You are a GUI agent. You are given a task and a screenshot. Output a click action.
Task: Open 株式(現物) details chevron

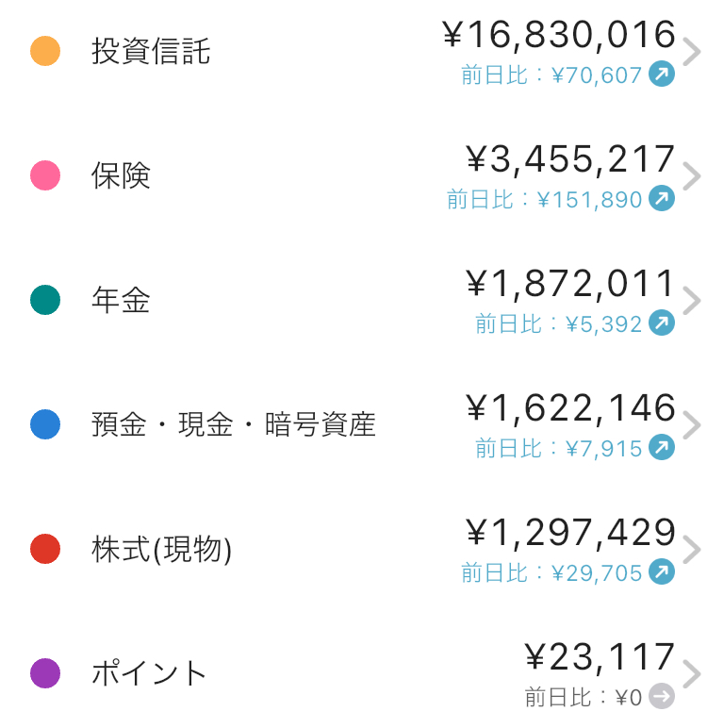tap(692, 550)
